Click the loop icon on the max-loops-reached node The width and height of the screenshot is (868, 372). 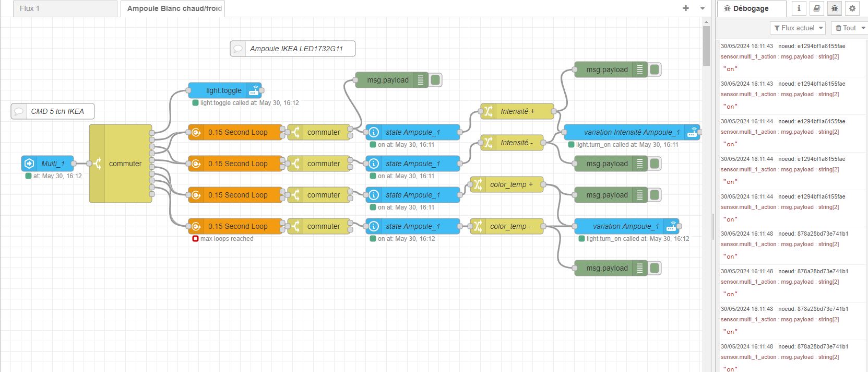click(196, 226)
